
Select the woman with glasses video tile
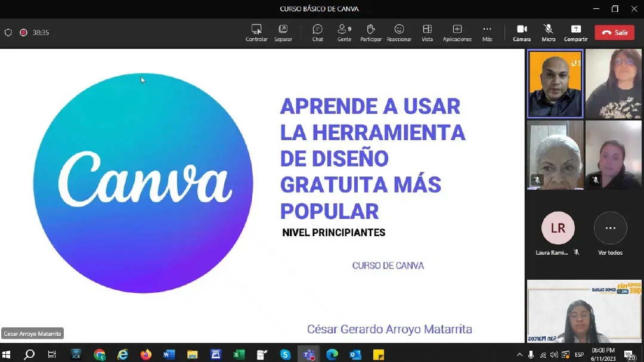point(613,84)
